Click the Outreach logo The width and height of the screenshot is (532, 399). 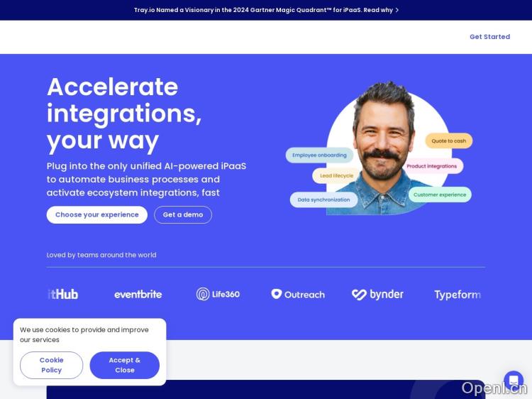click(298, 294)
